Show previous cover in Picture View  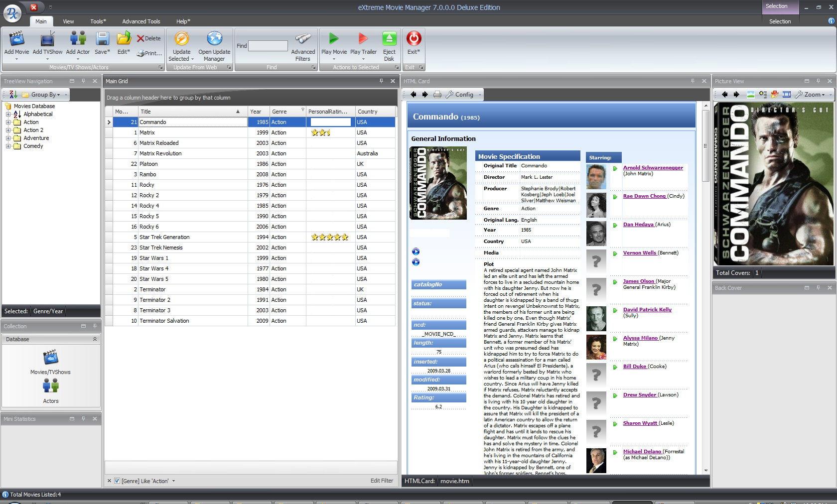[x=724, y=95]
